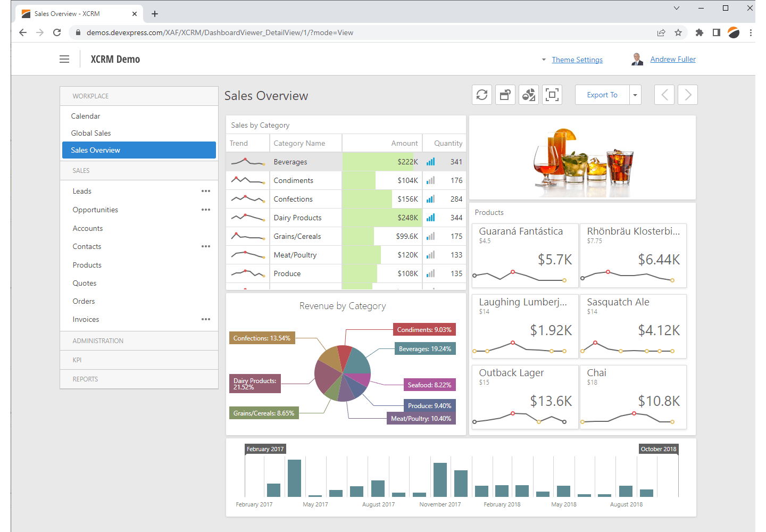The image size is (766, 532).
Task: Expand Leads options with three dots
Action: click(206, 191)
